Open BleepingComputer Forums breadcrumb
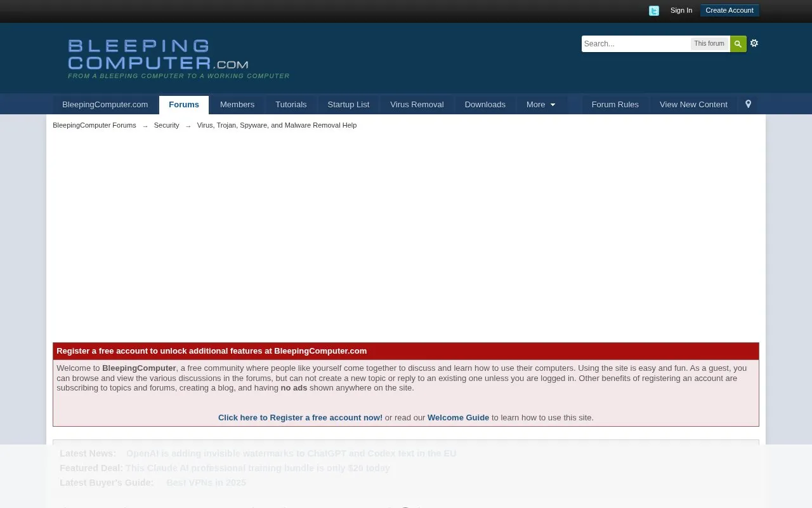The width and height of the screenshot is (812, 508). click(x=95, y=125)
